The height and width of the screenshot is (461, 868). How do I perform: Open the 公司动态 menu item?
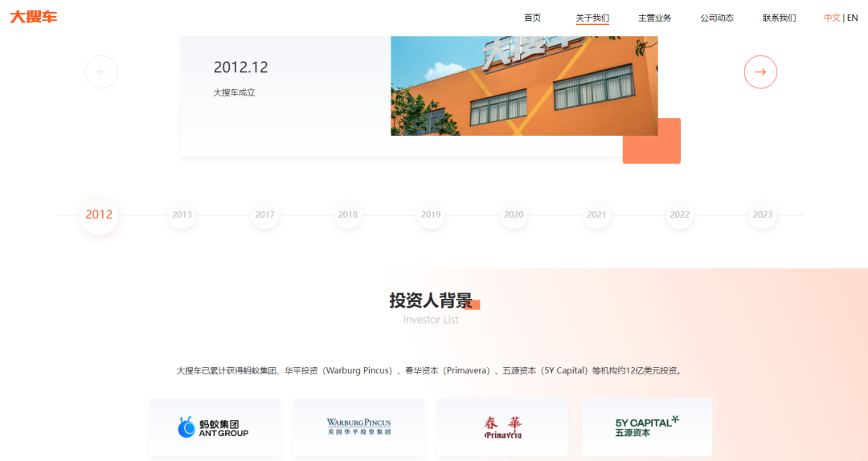pos(717,18)
